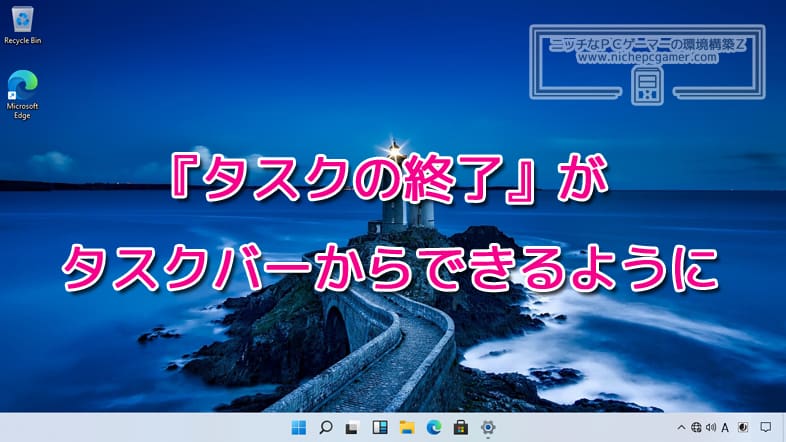786x442 pixels.
Task: Expand hidden system tray icons chevron
Action: [681, 427]
